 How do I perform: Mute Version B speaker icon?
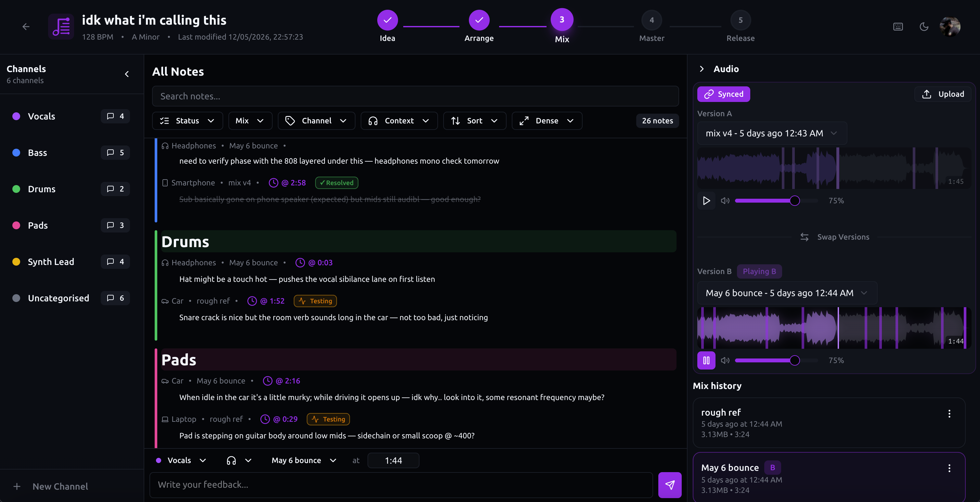(x=725, y=360)
